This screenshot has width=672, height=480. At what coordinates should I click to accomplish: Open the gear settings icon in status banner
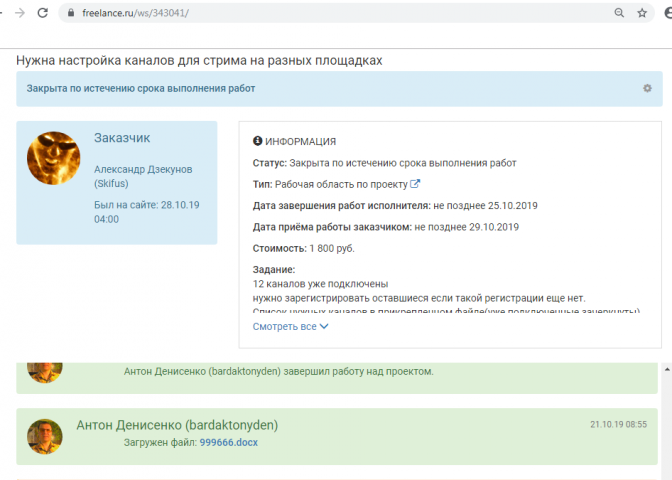[647, 88]
